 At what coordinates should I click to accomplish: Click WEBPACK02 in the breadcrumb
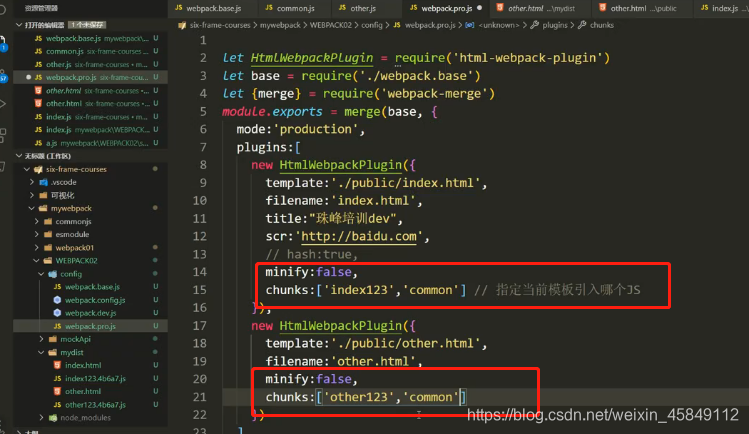(x=331, y=25)
